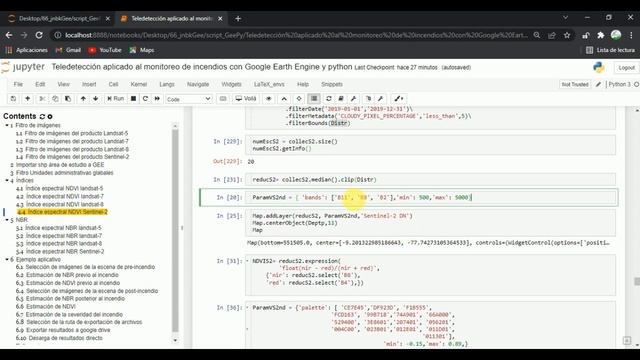Open the Navigate menu
Screen dimensions: 640x360
(198, 84)
